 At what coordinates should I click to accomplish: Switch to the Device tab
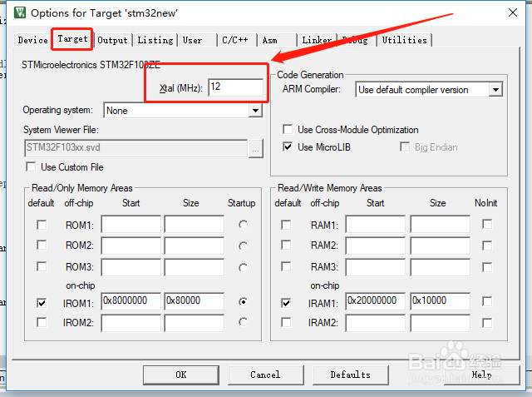point(32,40)
